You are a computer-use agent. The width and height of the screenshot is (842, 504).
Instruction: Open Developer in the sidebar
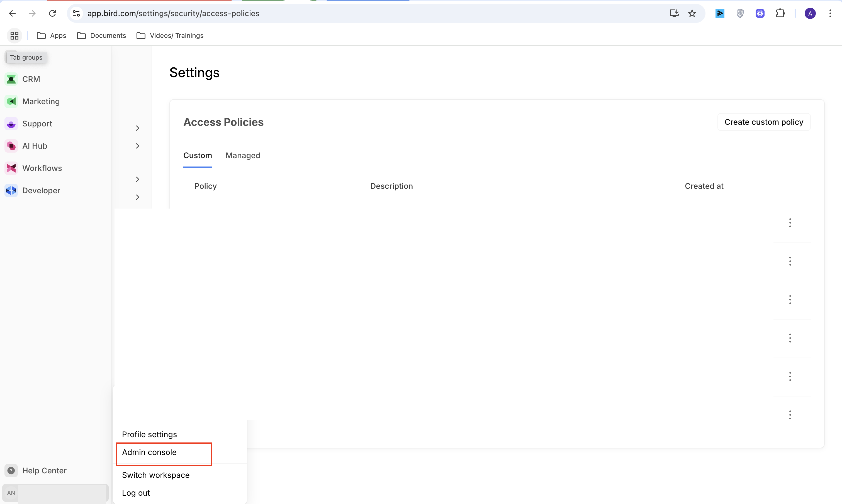tap(33, 190)
